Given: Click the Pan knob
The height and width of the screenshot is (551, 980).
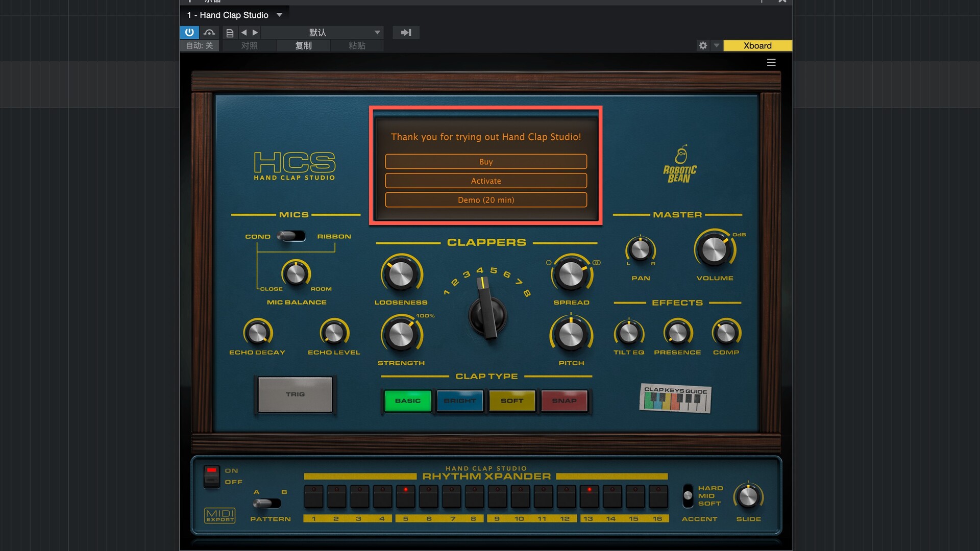Looking at the screenshot, I should click(641, 249).
